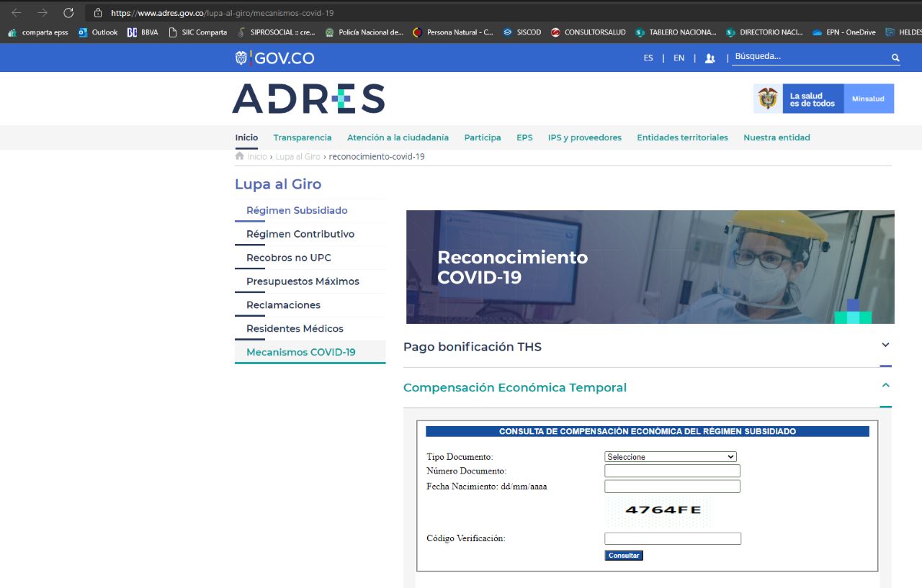Click the Consultar button
Viewport: 922px width, 588px height.
click(x=624, y=556)
